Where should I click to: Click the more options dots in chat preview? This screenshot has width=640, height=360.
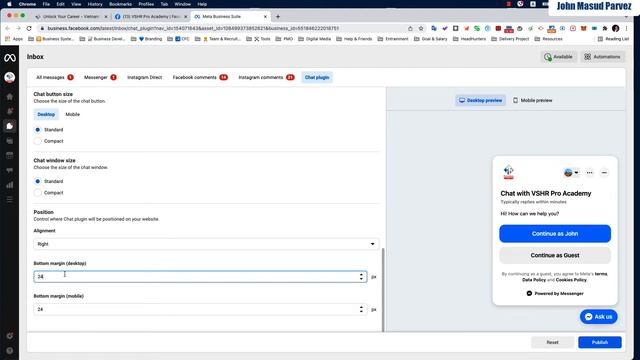point(589,173)
